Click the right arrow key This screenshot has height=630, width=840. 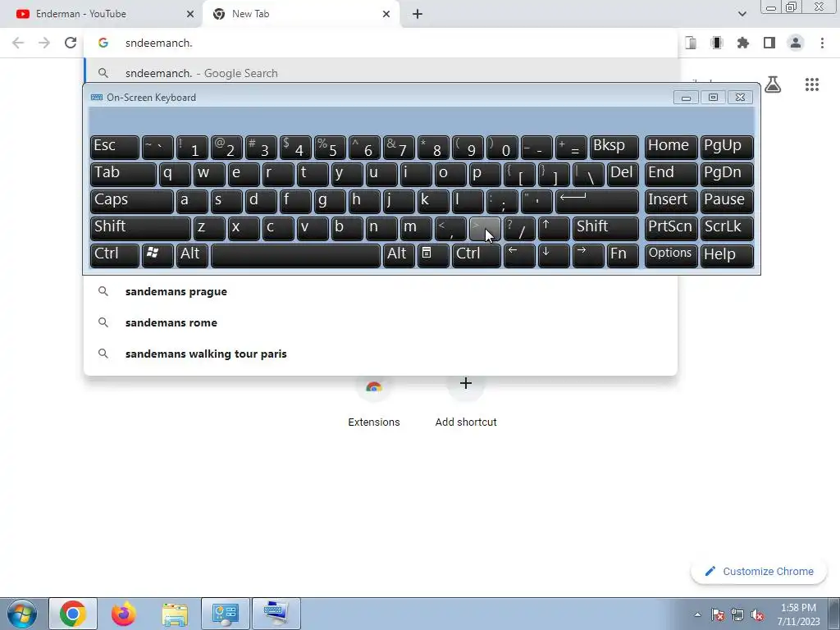(x=588, y=256)
